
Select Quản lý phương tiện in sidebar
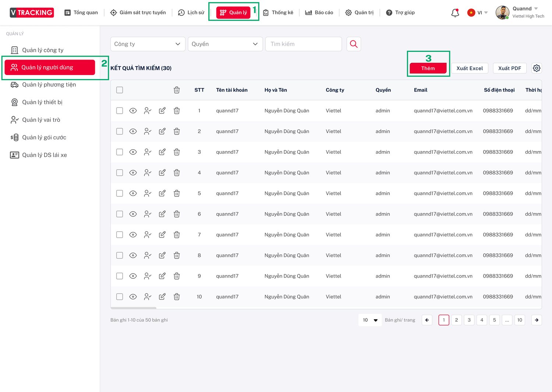click(x=43, y=85)
